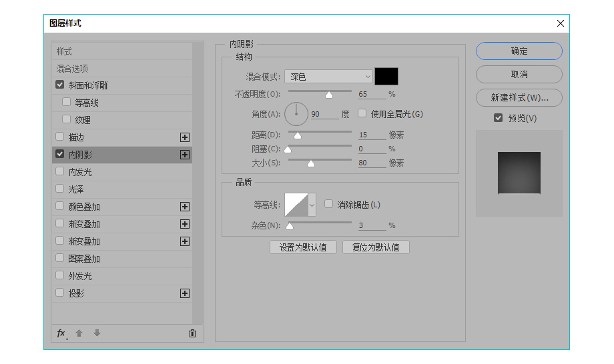Click the 不透明度 slider handle
Viewport: 614px width, 364px height.
click(329, 95)
